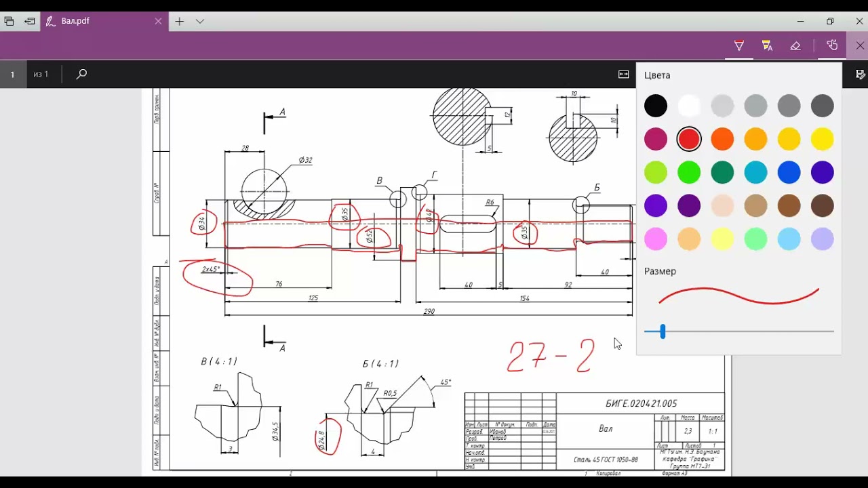Pick the pink color swatch

(656, 239)
